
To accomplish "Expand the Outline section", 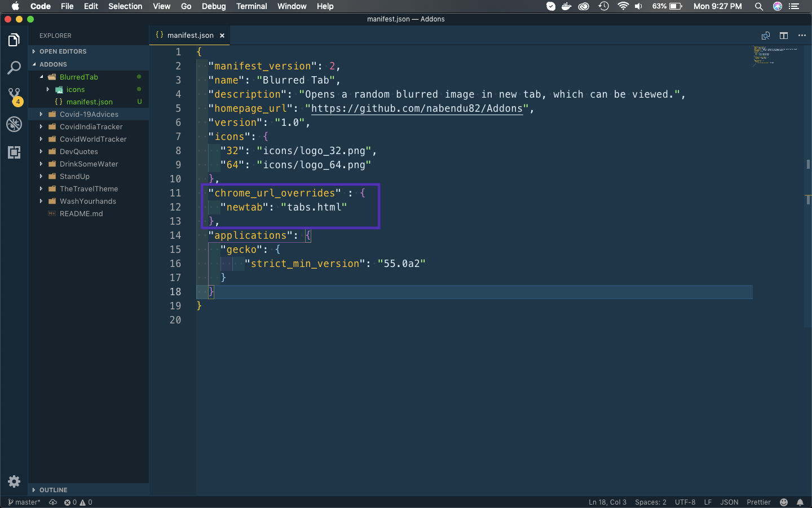I will tap(89, 490).
